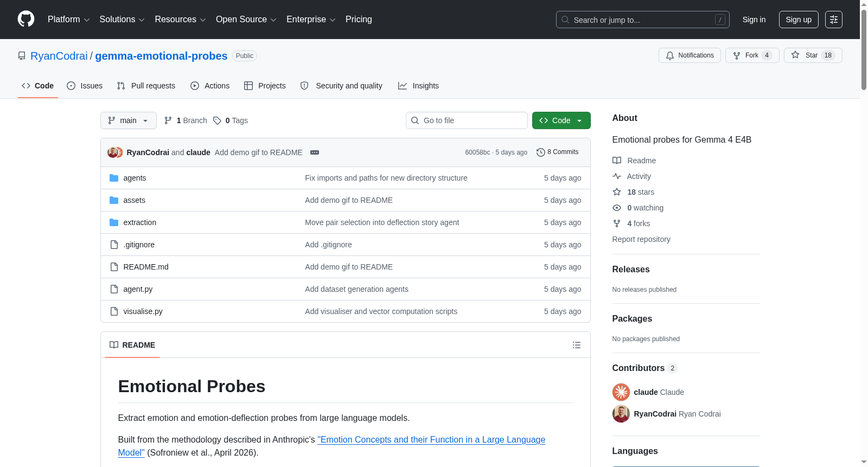Screen dimensions: 868x467
Task: Switch to the Issues tab
Action: pyautogui.click(x=85, y=86)
